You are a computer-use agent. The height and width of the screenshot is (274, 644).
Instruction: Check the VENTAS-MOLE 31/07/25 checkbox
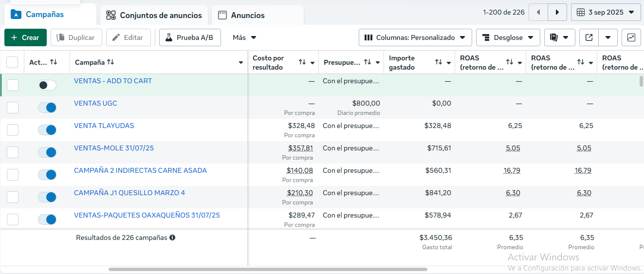(x=12, y=152)
